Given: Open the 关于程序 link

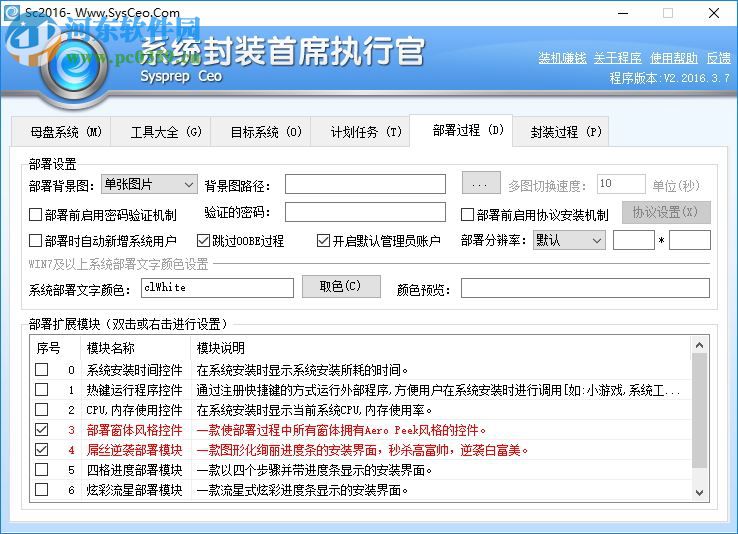Looking at the screenshot, I should [618, 58].
